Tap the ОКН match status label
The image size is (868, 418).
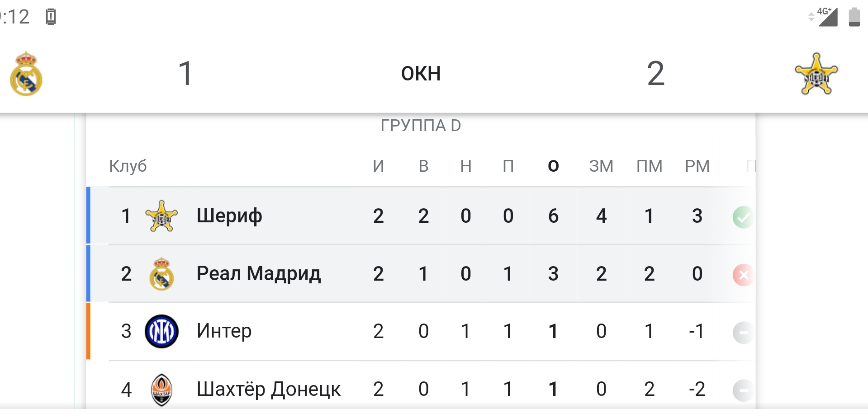coord(421,74)
